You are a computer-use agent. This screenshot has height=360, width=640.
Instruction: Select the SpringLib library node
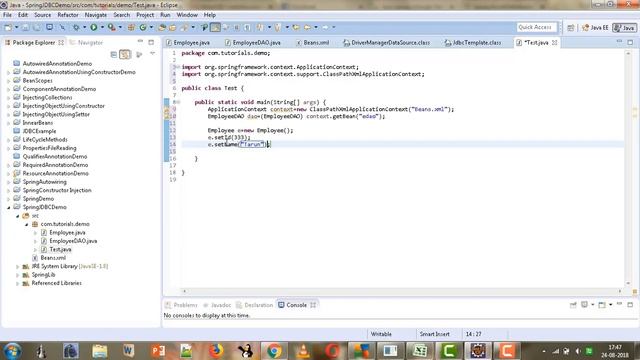coord(39,275)
